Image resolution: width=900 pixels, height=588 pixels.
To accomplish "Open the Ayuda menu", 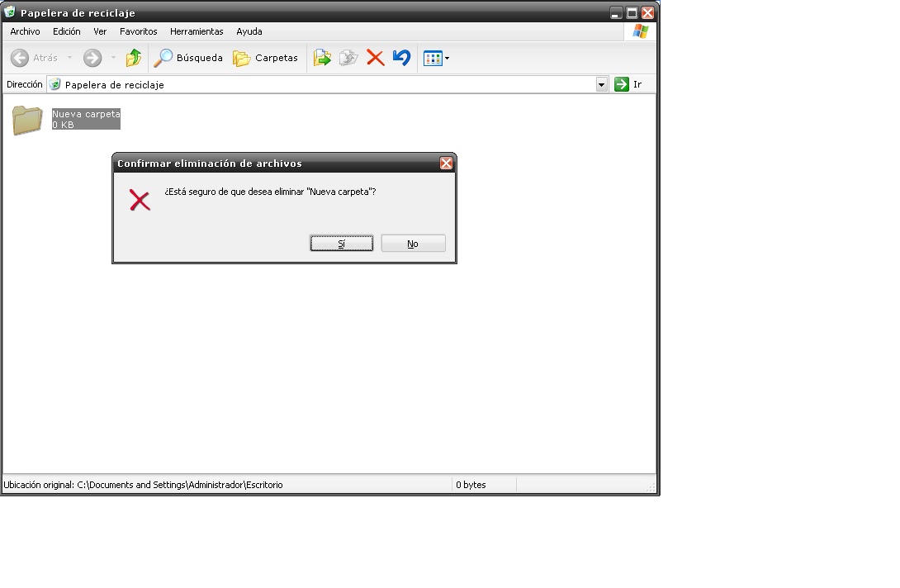I will click(249, 31).
